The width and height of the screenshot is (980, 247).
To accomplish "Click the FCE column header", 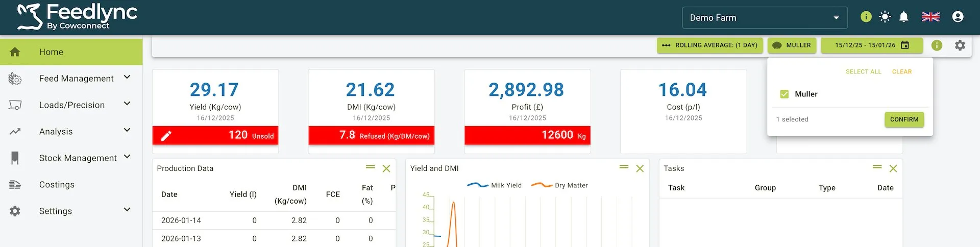I will coord(333,194).
